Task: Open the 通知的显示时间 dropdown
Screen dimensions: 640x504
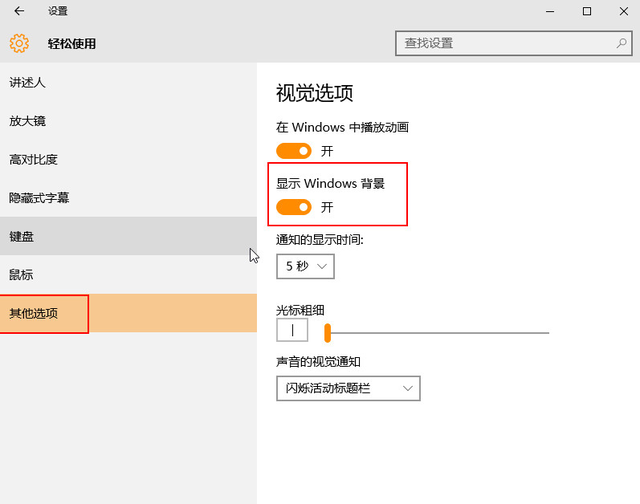Action: (305, 266)
